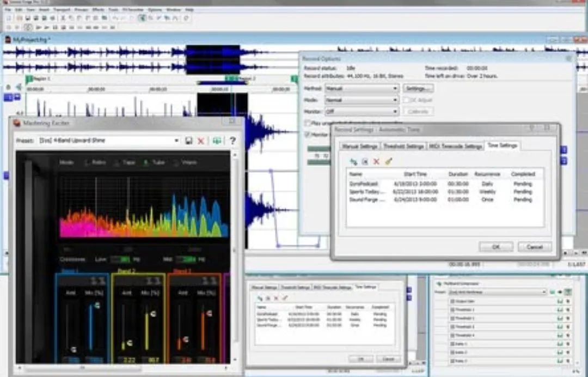Open Mastering Exciter help question mark
588x377 pixels.
click(232, 141)
